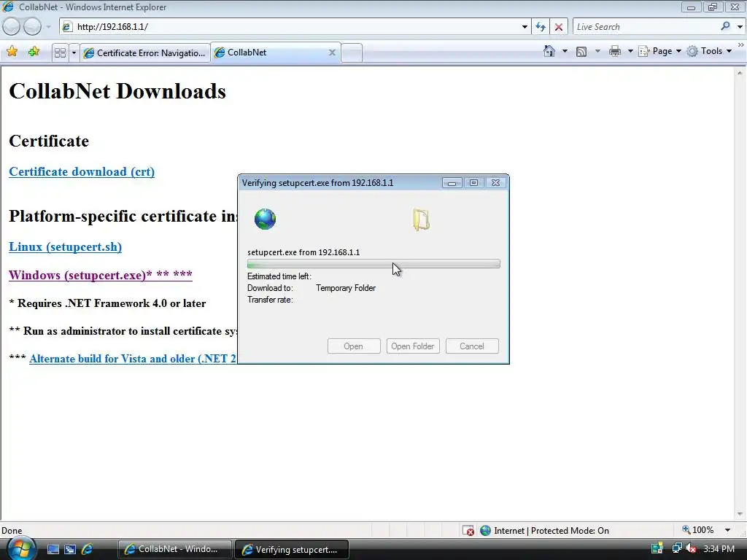The height and width of the screenshot is (560, 747).
Task: Click the Show Desktop quick launch icon
Action: [53, 550]
